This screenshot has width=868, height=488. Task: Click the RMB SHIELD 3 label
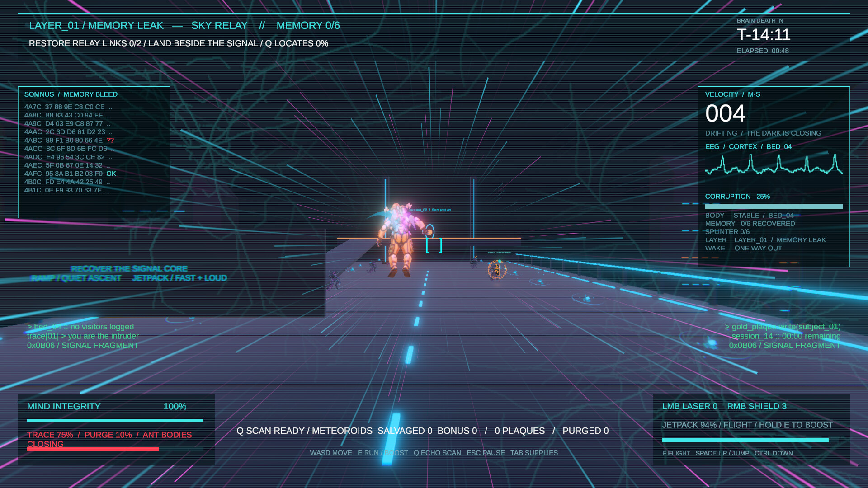(x=757, y=406)
